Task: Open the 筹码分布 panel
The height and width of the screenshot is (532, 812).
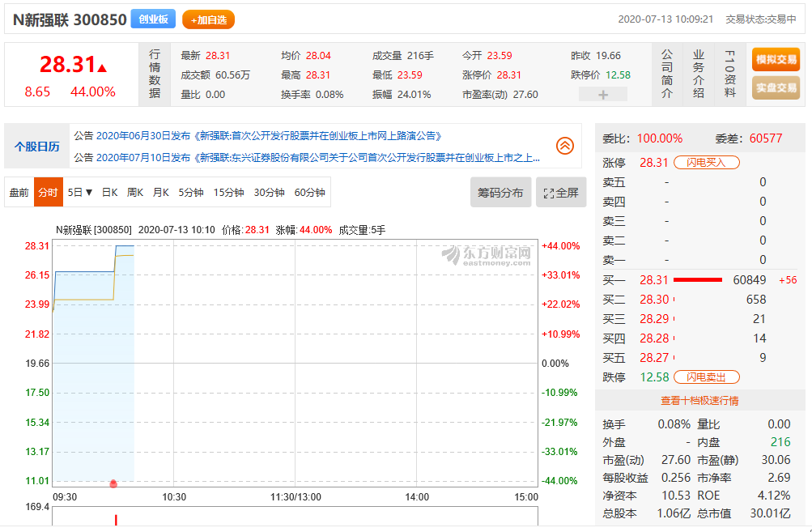Action: coord(500,192)
